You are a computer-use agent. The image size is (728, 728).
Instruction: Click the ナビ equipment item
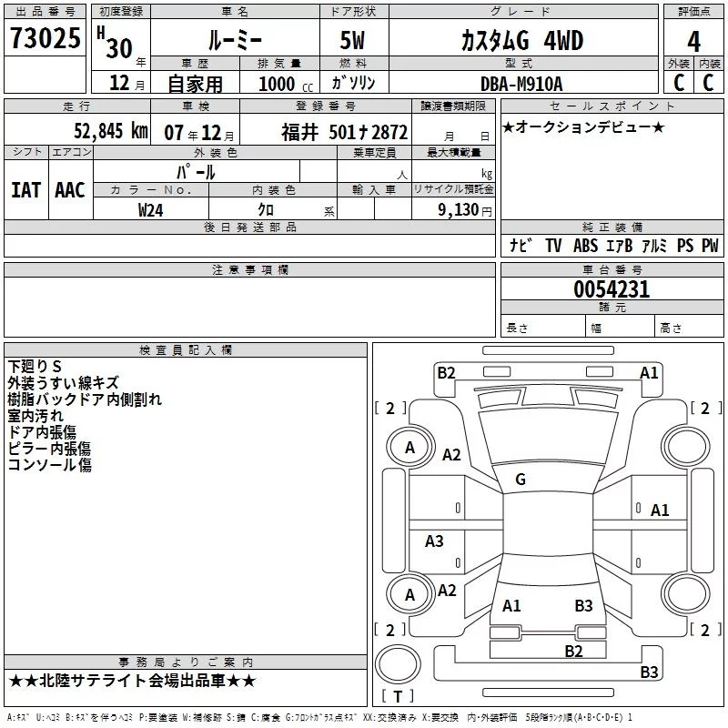521,245
